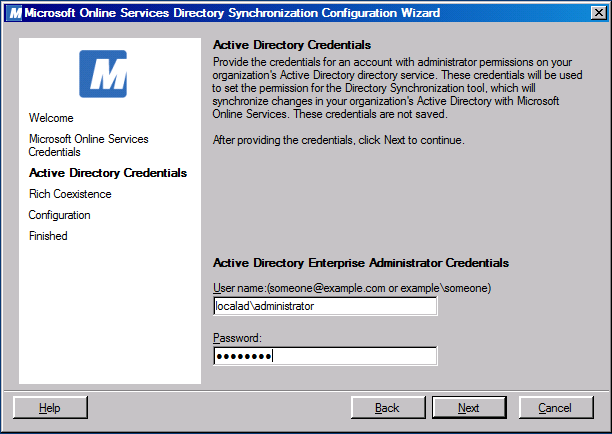Screen dimensions: 612x434
Task: Focus the Password input field
Action: [x=325, y=356]
